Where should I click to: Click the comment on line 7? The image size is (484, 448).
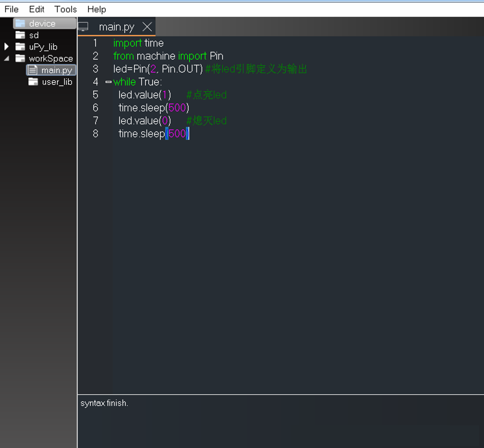pos(206,121)
